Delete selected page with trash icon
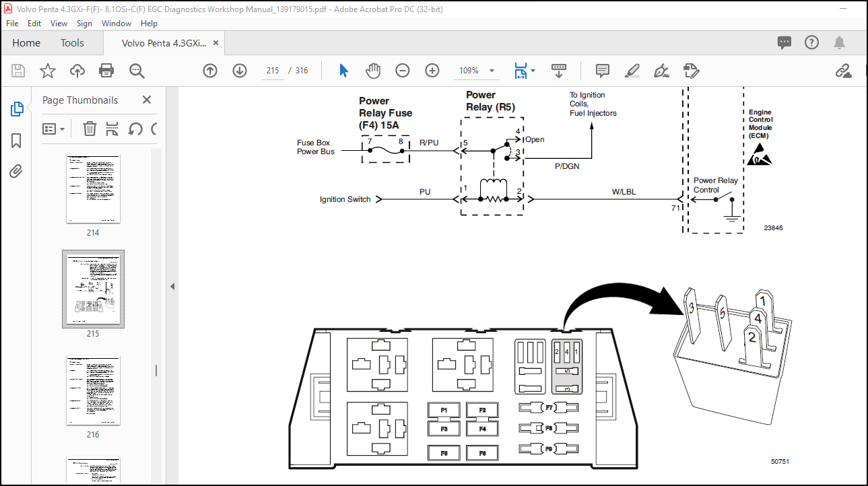This screenshot has height=486, width=868. 90,129
